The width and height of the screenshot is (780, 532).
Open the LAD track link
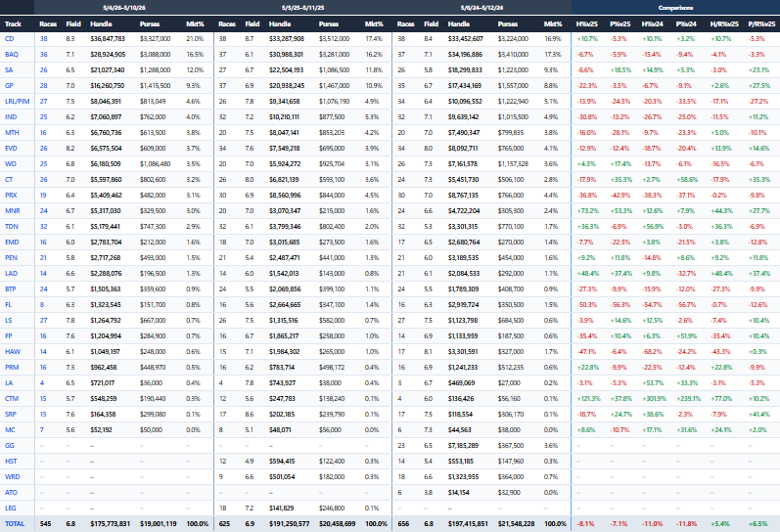11,274
